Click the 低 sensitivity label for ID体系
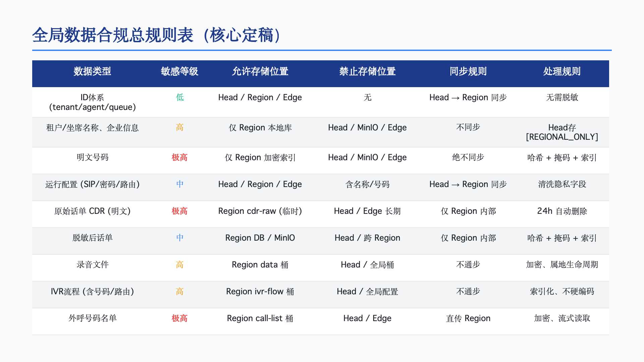Image resolution: width=644 pixels, height=362 pixels. pyautogui.click(x=179, y=97)
